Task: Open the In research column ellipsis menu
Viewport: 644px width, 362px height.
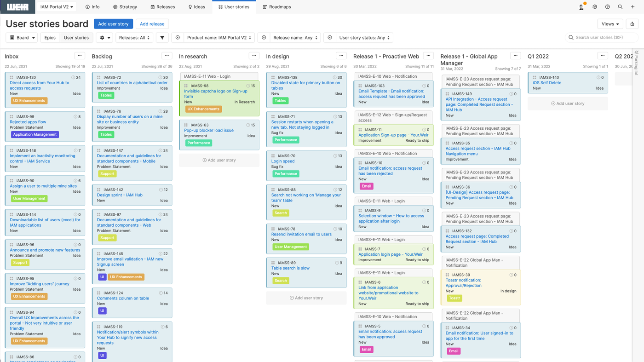Action: coord(254,56)
